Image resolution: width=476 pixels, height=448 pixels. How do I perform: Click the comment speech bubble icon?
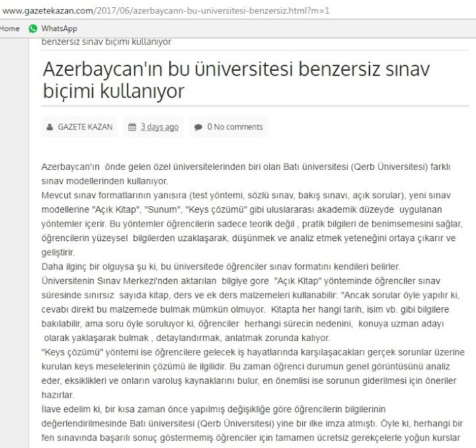click(x=198, y=127)
